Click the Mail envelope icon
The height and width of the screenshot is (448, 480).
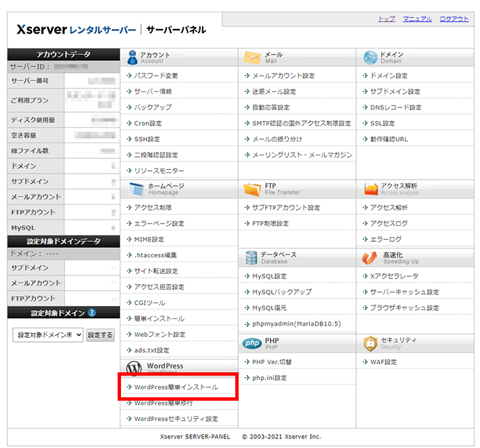pyautogui.click(x=252, y=57)
